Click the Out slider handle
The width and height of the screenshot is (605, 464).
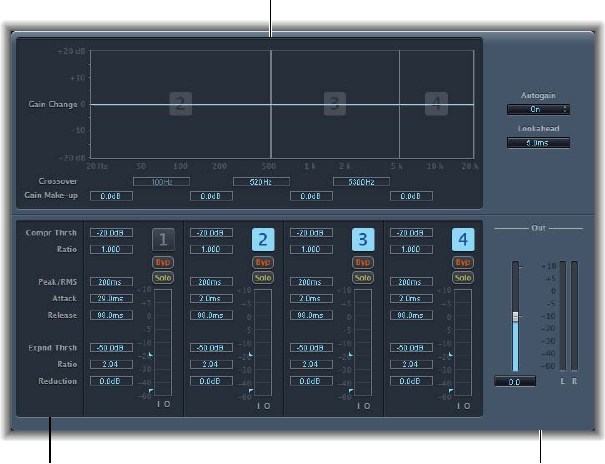click(515, 317)
